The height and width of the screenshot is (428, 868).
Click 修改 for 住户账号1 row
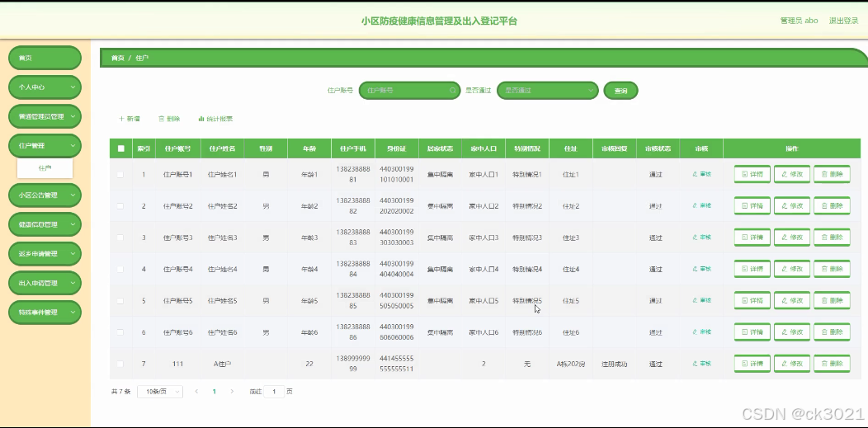coord(792,174)
